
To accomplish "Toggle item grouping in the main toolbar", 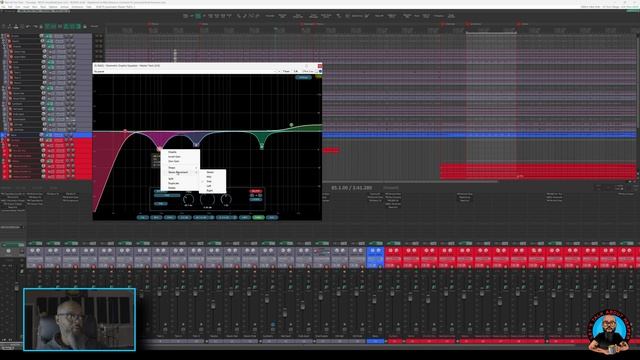I will pyautogui.click(x=53, y=26).
